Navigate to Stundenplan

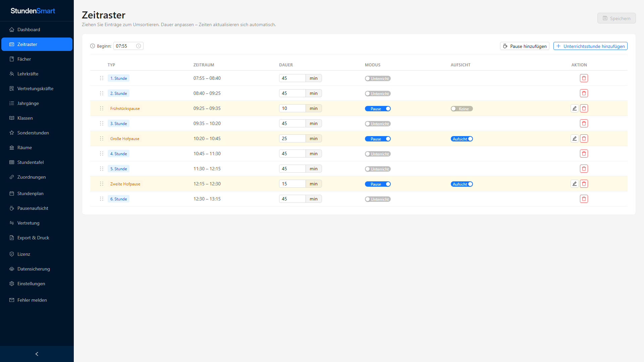pos(37,193)
